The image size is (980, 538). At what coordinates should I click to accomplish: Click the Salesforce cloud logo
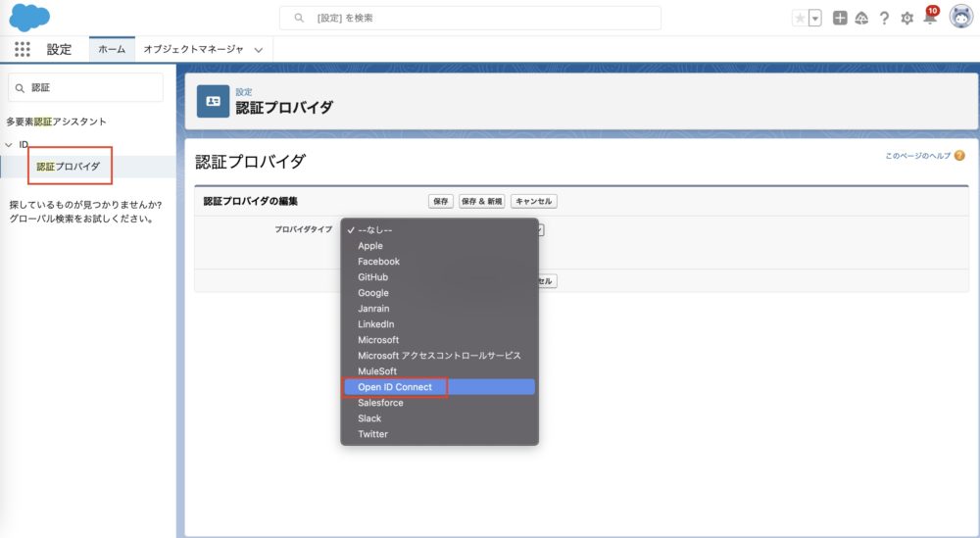29,18
